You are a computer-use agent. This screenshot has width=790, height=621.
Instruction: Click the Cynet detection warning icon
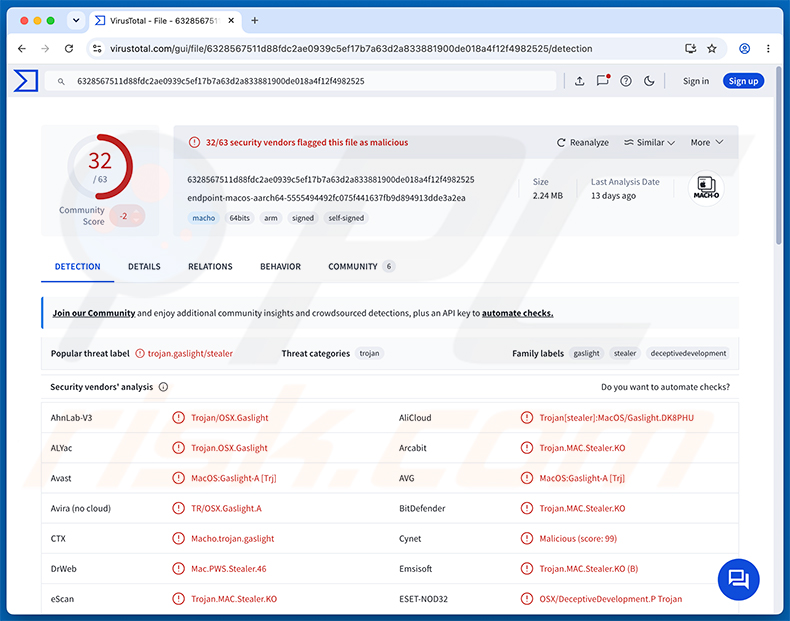[526, 538]
